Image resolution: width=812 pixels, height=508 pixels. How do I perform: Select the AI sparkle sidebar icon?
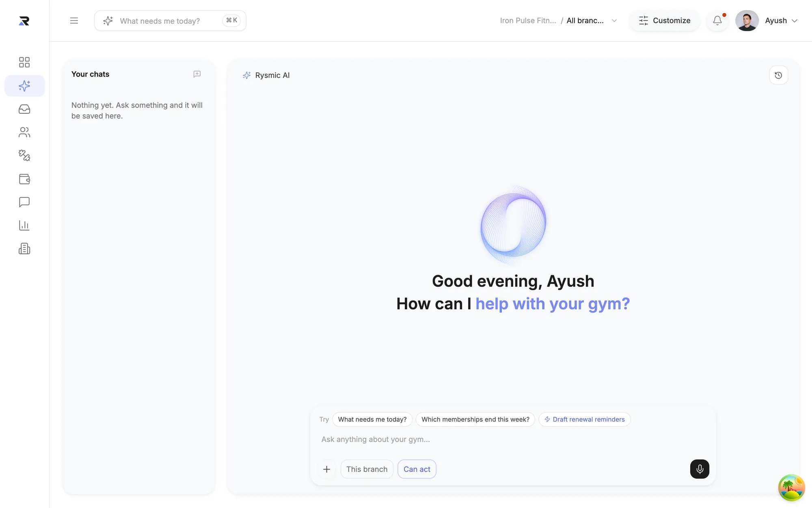(x=24, y=86)
